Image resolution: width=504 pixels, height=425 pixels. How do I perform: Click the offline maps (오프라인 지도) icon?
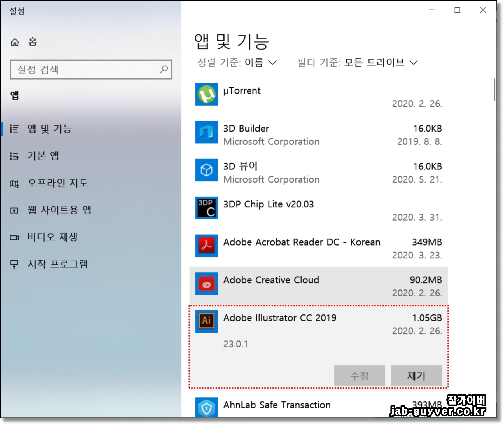click(x=14, y=184)
